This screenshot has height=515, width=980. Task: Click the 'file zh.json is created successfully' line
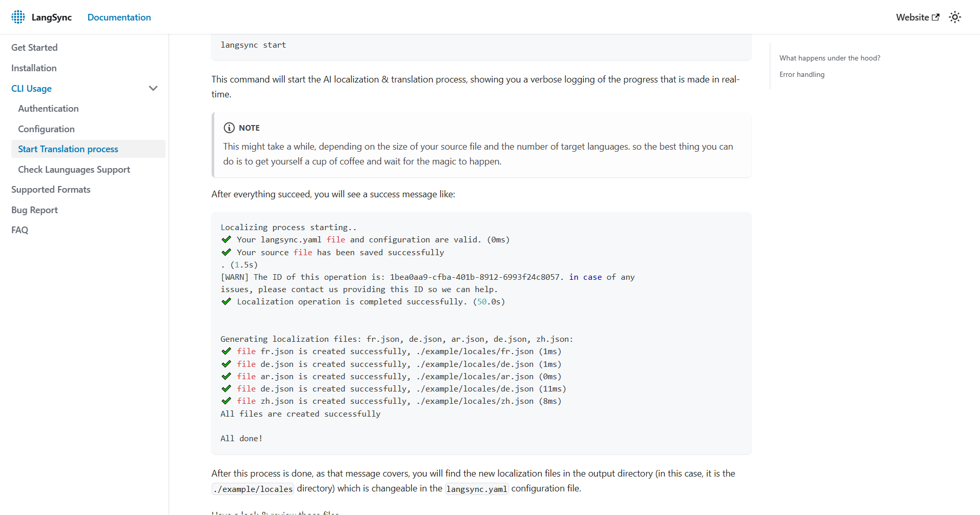click(392, 401)
